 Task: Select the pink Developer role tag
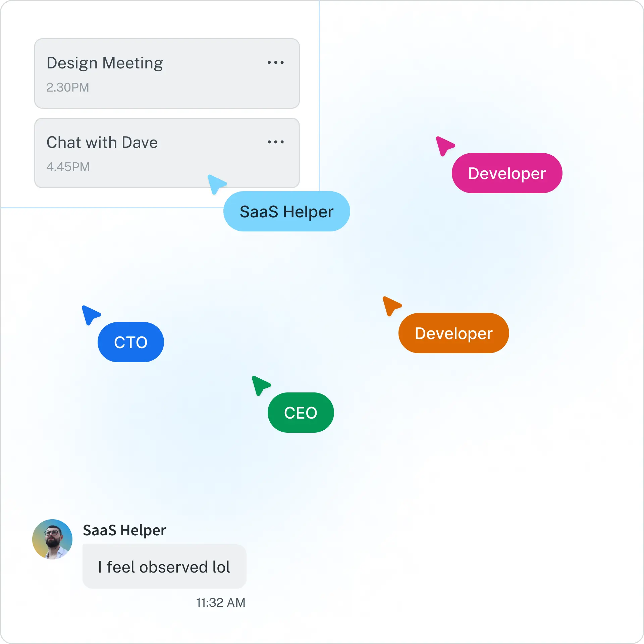point(506,173)
